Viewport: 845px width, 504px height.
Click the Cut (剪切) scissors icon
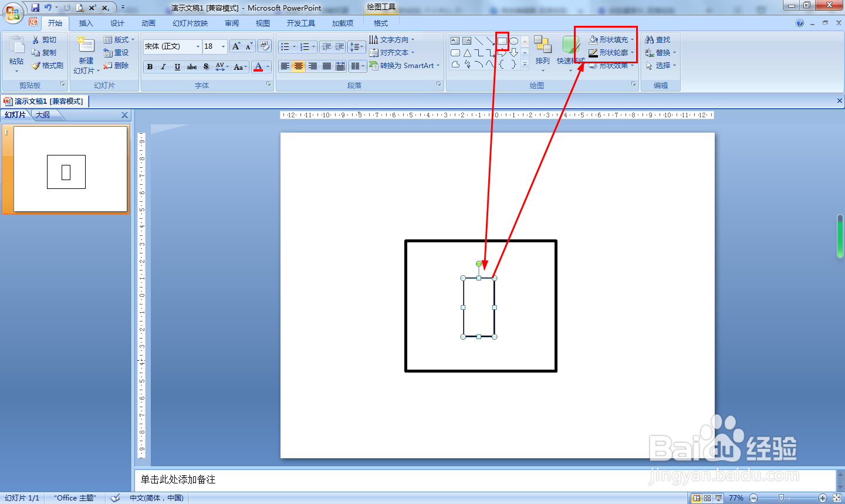[x=36, y=40]
